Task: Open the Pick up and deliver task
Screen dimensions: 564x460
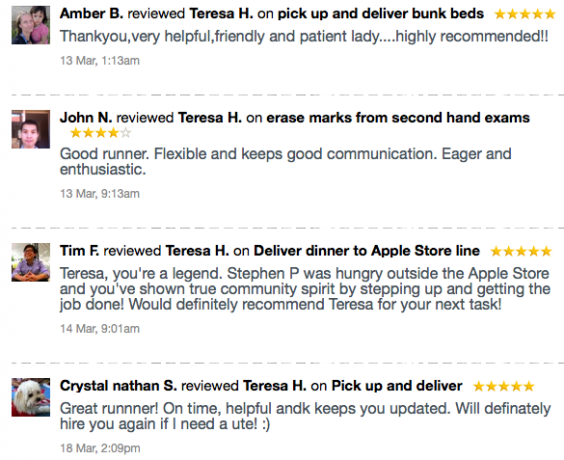Action: pos(397,386)
